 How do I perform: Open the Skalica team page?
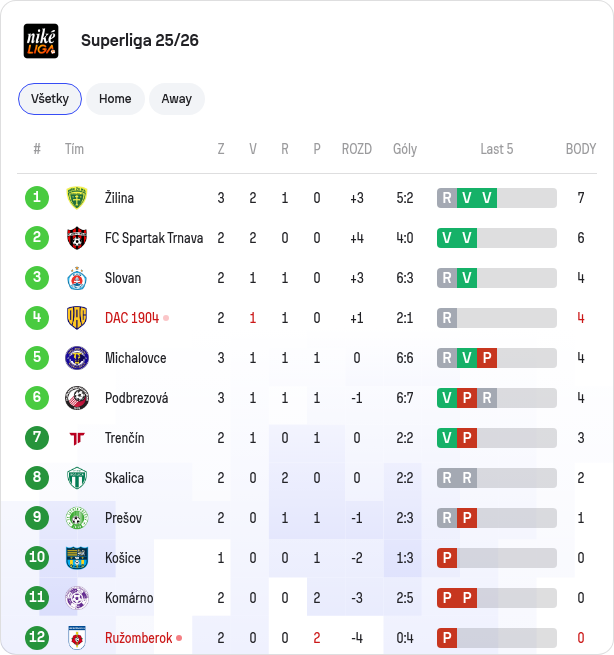pyautogui.click(x=124, y=478)
